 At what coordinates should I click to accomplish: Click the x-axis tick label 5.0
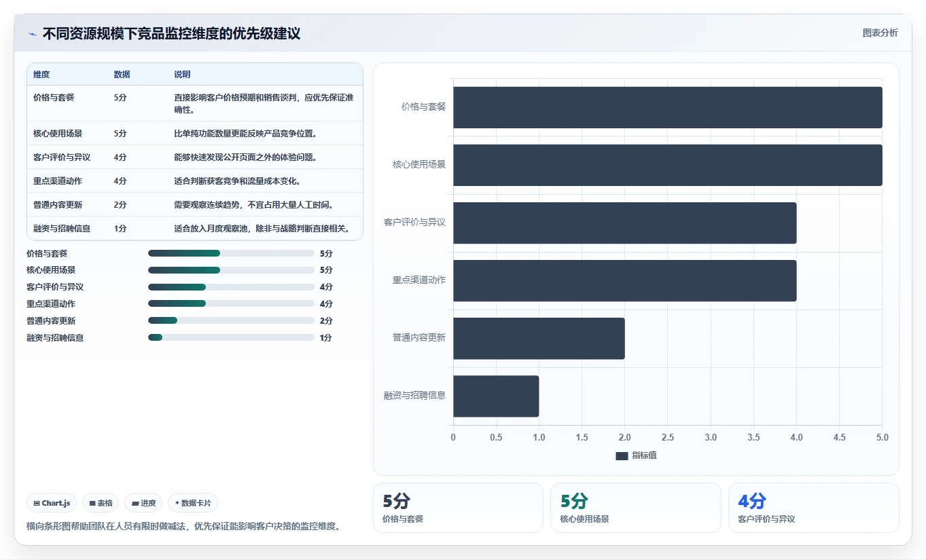tap(882, 437)
